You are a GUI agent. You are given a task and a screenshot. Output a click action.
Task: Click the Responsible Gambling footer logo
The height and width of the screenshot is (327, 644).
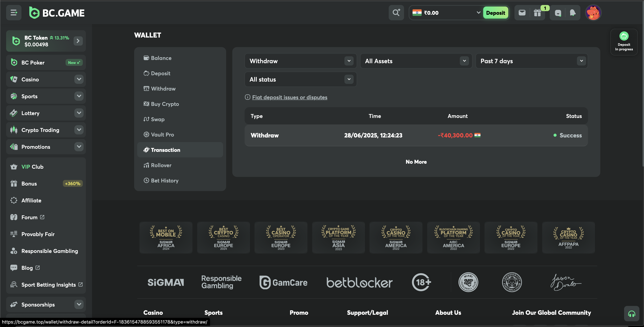click(x=222, y=282)
